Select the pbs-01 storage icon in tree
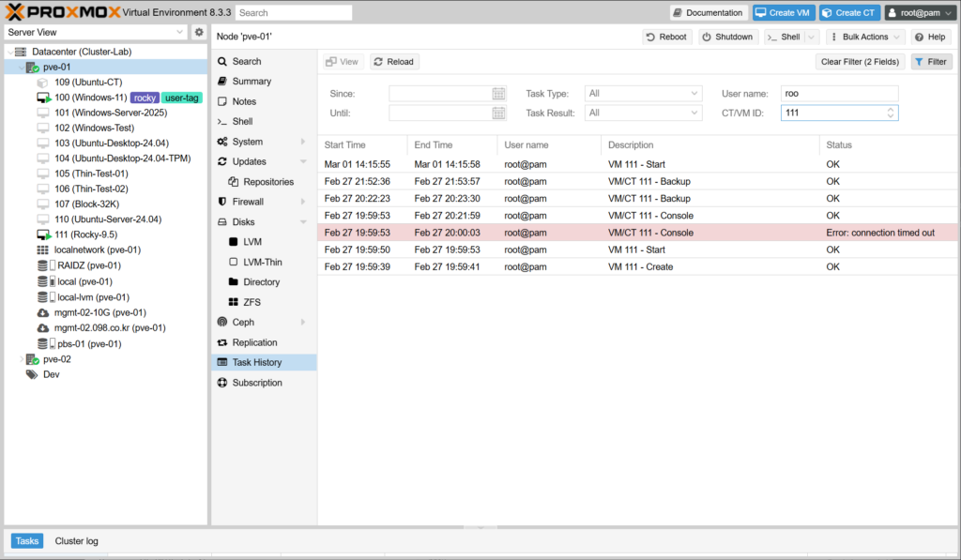Screen dimensions: 961x560 (x=43, y=344)
